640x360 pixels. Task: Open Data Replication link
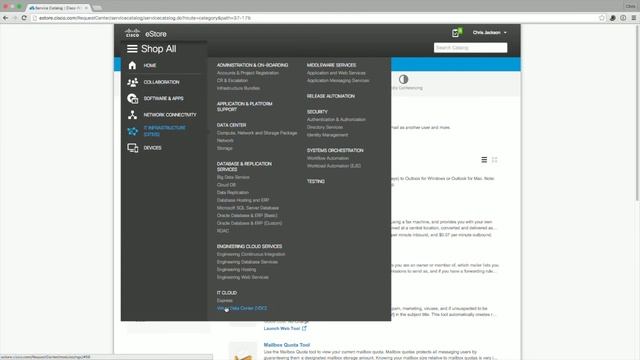[233, 192]
